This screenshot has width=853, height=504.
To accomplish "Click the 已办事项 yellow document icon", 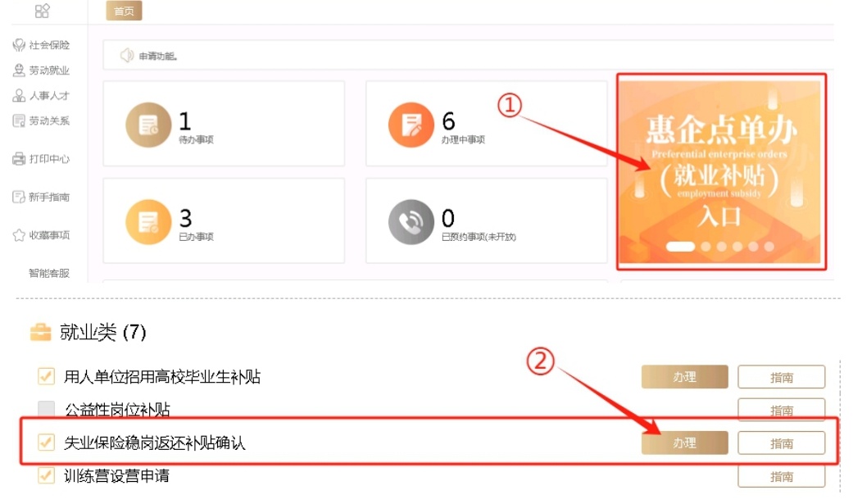I will (x=148, y=221).
